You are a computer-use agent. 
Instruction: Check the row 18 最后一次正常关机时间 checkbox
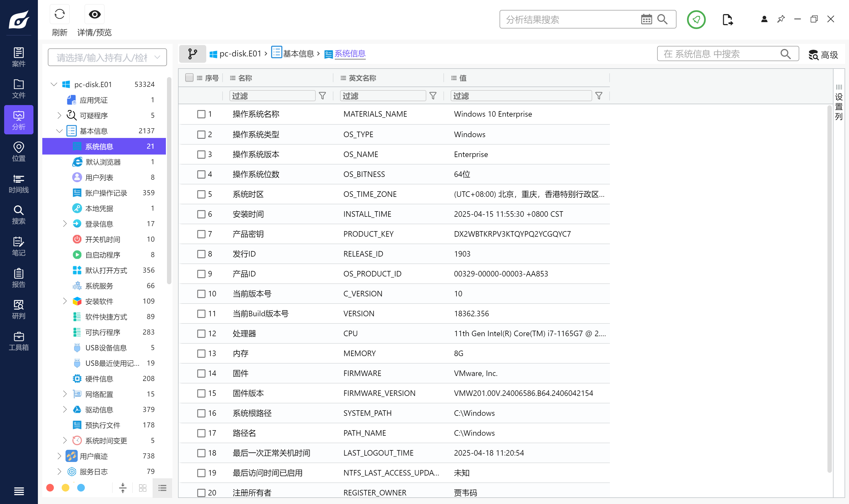pos(201,453)
